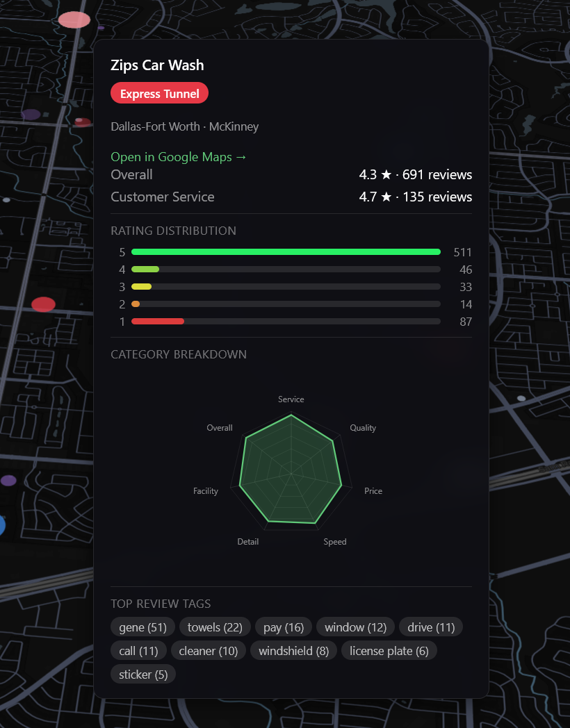Select the gene (51) review tag
The height and width of the screenshot is (728, 570).
coord(142,627)
